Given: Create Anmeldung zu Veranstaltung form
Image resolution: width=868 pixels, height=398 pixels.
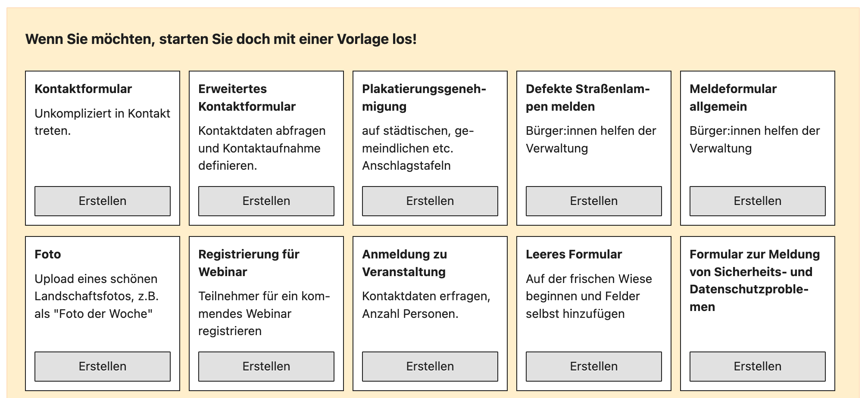Looking at the screenshot, I should 430,367.
